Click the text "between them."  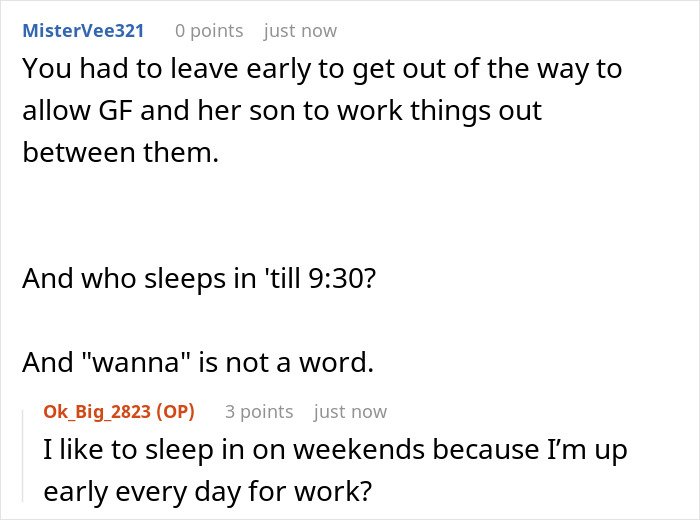(x=119, y=153)
